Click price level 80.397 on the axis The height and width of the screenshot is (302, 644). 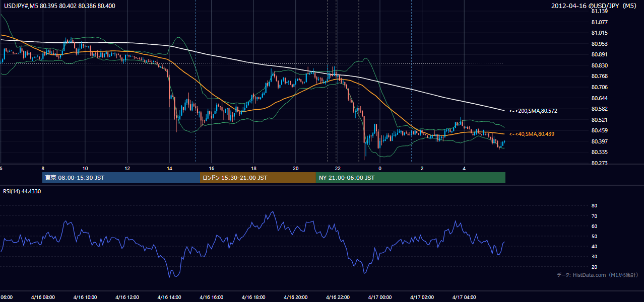[599, 141]
